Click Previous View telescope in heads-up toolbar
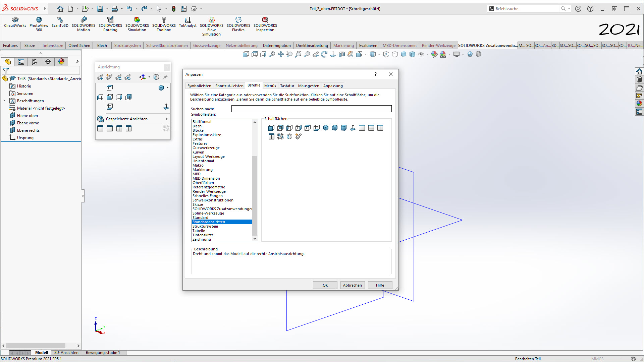644x362 pixels. (316, 54)
